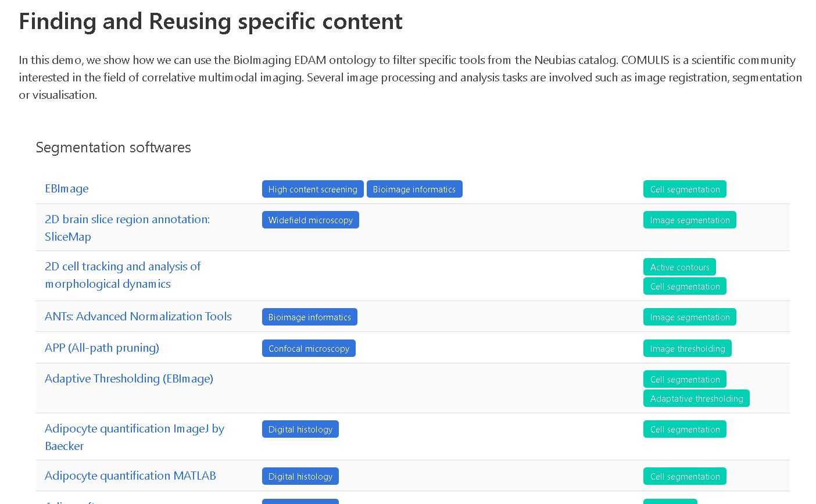Select Digital histology tag for Adipocyte MATLAB

click(300, 477)
